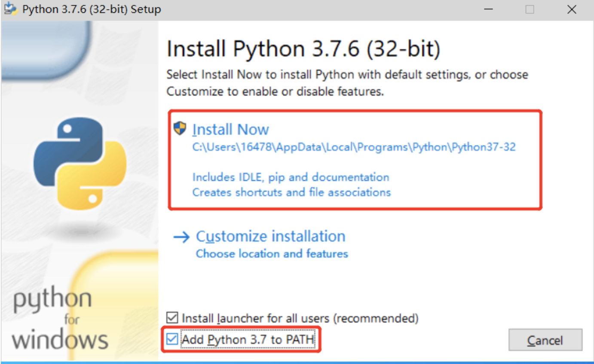Click 'Creates shortcuts and file associations' text
The height and width of the screenshot is (364, 594).
coord(292,192)
